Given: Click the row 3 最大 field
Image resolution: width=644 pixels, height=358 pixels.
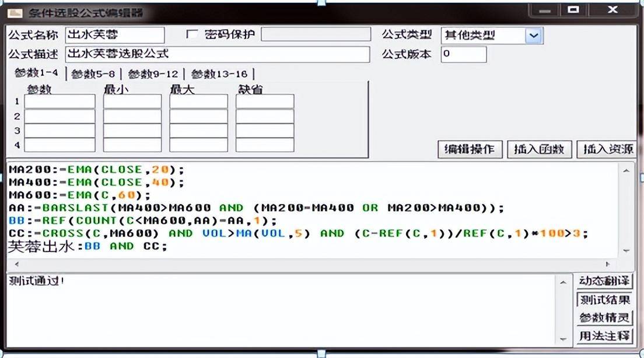Looking at the screenshot, I should pos(198,131).
